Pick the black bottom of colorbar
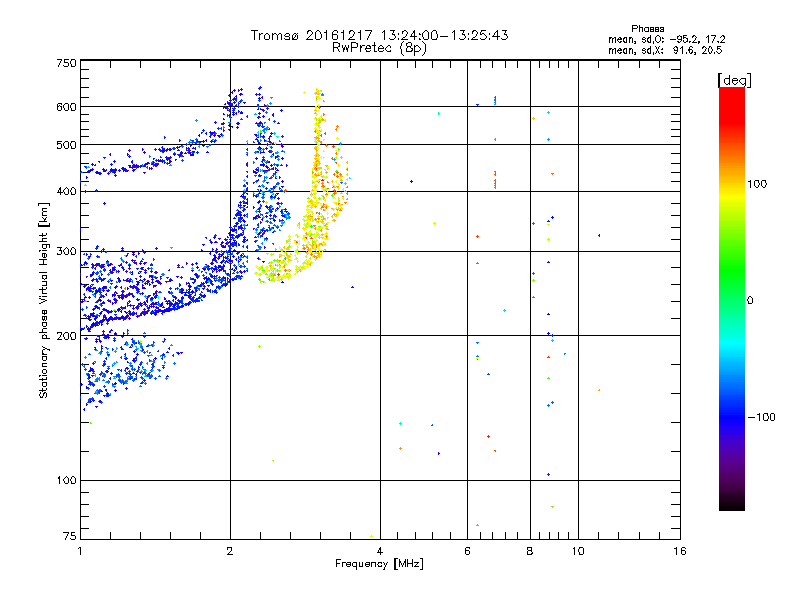This screenshot has width=800, height=600. (x=732, y=503)
